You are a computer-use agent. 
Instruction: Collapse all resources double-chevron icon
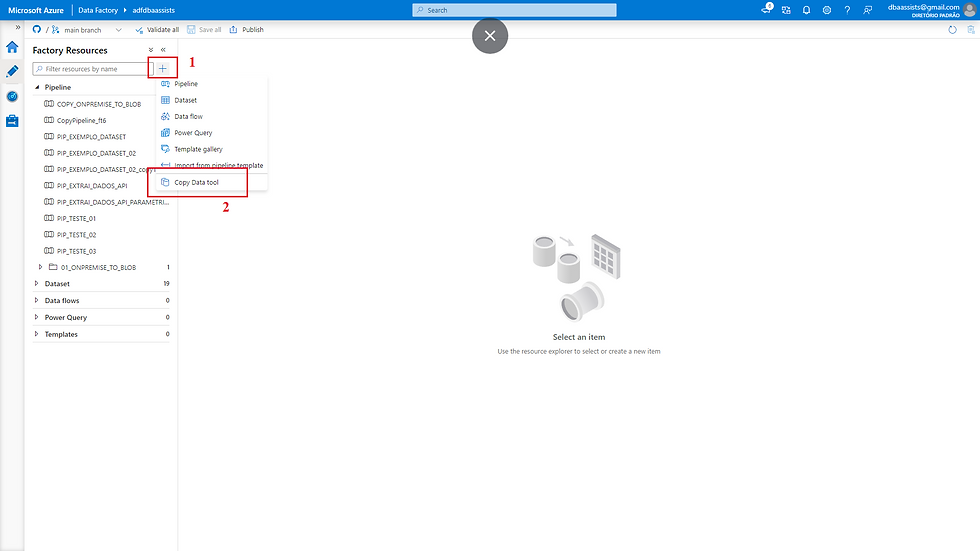[x=151, y=50]
